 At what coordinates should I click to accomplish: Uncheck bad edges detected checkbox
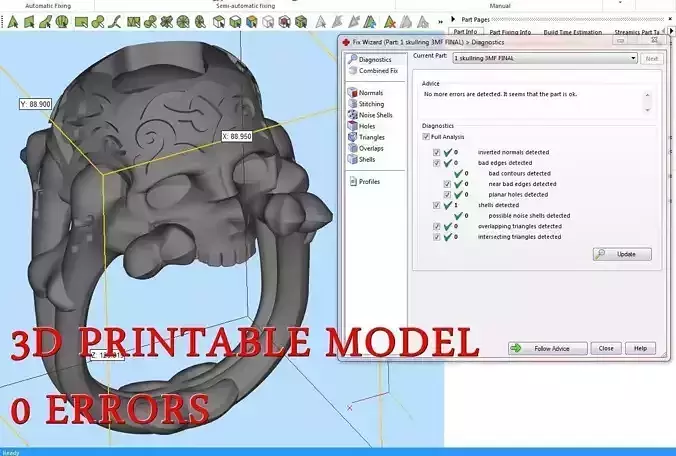pos(436,163)
